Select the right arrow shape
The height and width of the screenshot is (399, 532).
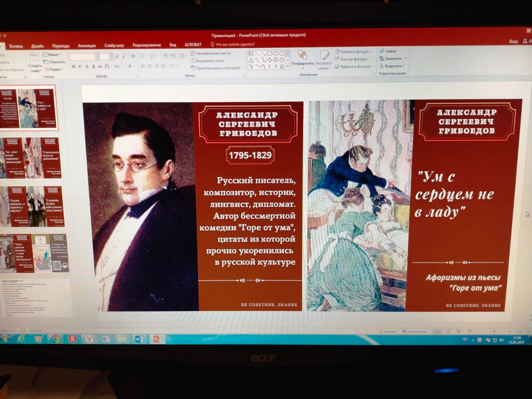[269, 60]
